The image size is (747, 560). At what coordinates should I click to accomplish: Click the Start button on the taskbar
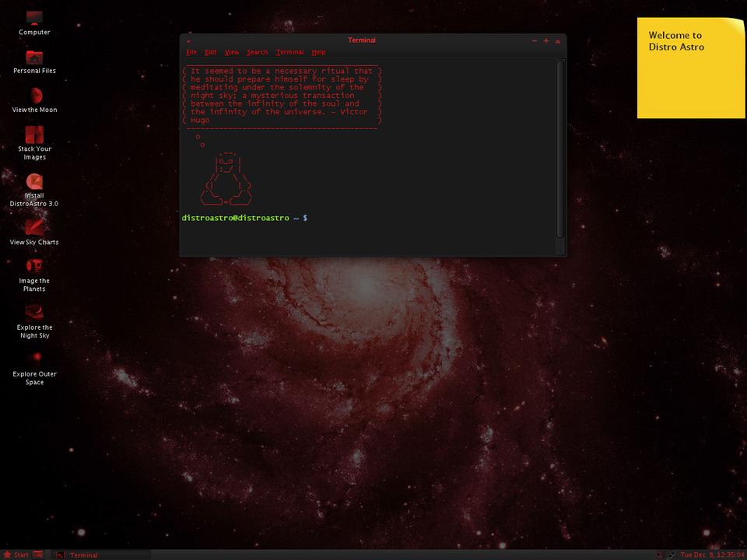coord(16,555)
